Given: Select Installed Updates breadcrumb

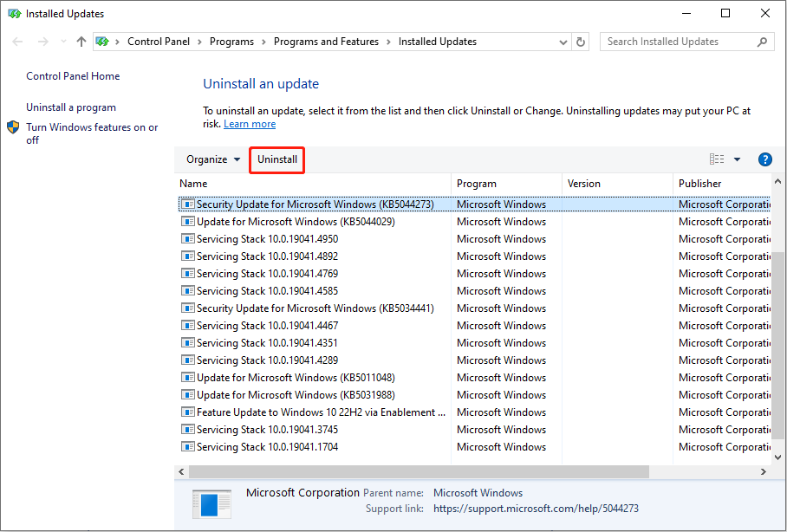Looking at the screenshot, I should (x=438, y=42).
